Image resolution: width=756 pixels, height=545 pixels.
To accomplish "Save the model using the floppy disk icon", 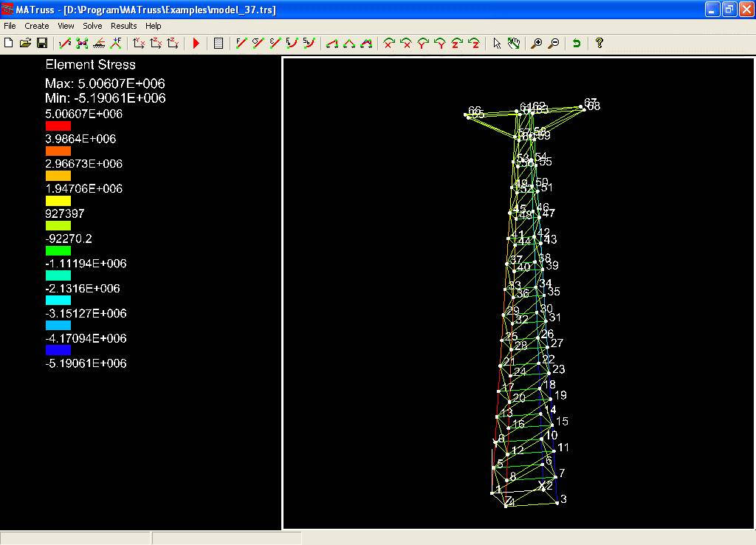I will click(x=42, y=43).
